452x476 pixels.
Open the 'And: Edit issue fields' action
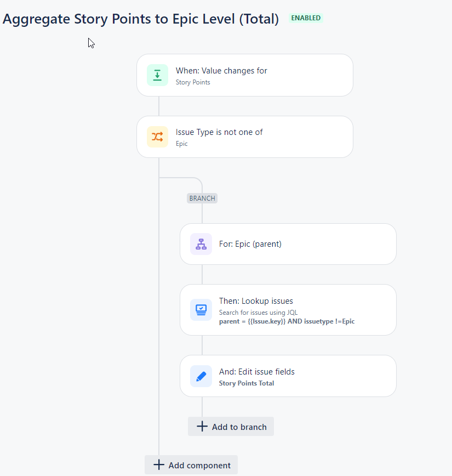pyautogui.click(x=288, y=376)
